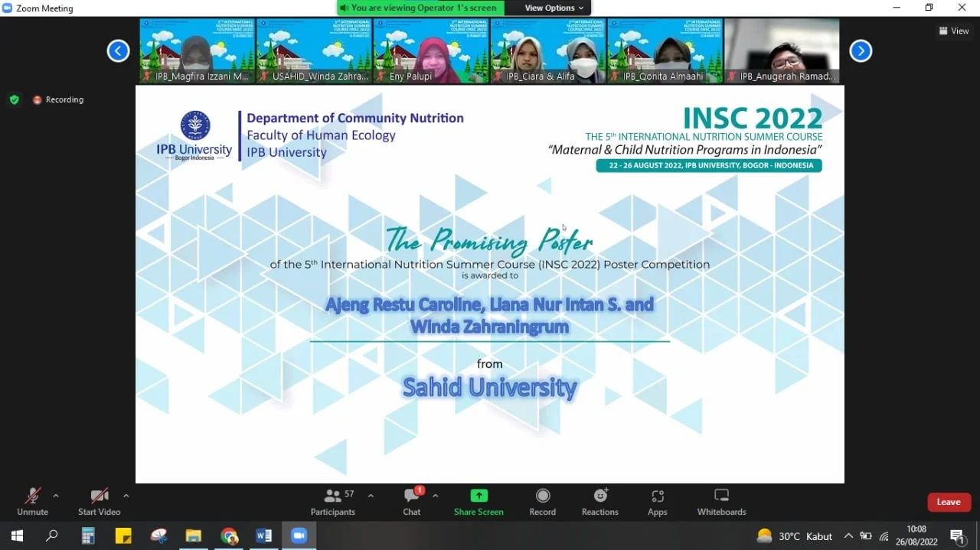Click Zoom icon in taskbar
The image size is (980, 550).
click(299, 536)
